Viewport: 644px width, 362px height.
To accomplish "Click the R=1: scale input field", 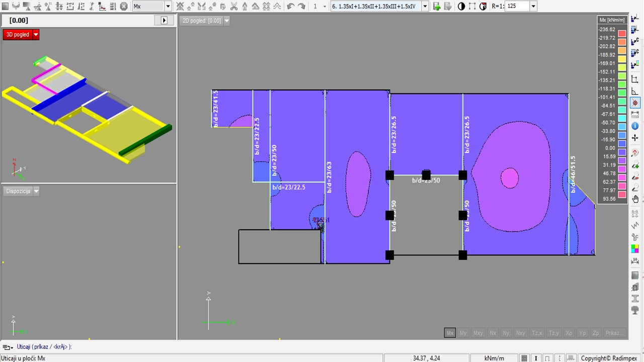I will [x=517, y=7].
